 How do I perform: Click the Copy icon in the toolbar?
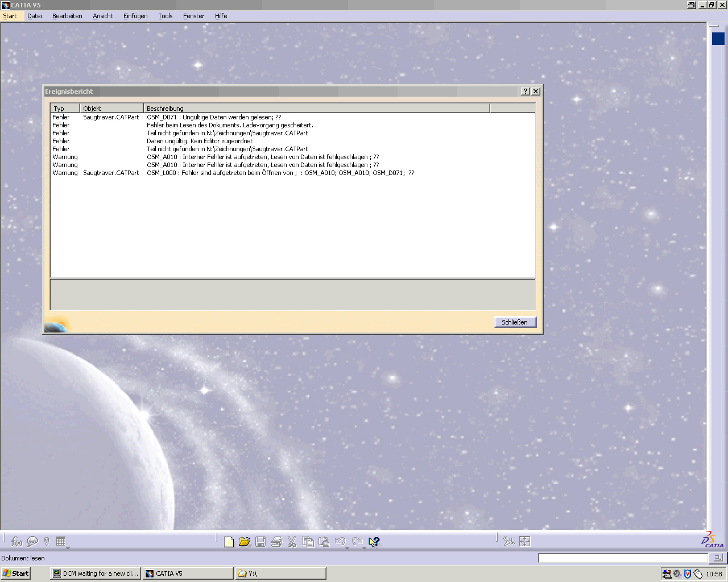click(x=308, y=542)
